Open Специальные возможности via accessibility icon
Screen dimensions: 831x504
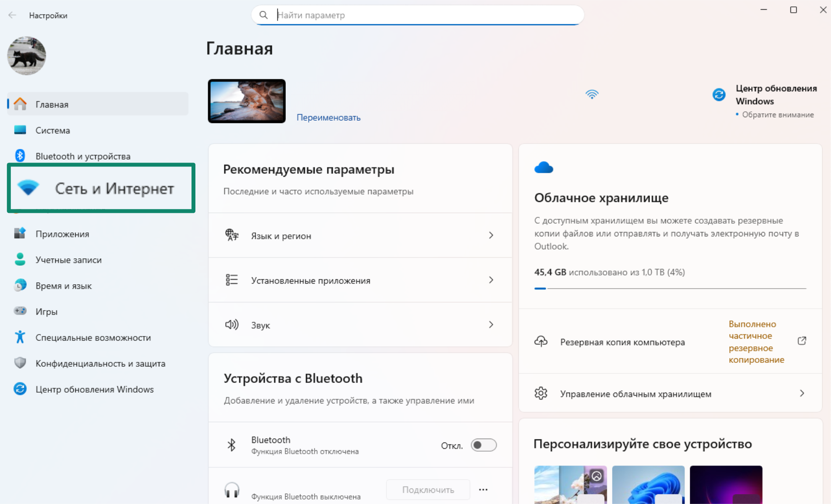point(20,337)
